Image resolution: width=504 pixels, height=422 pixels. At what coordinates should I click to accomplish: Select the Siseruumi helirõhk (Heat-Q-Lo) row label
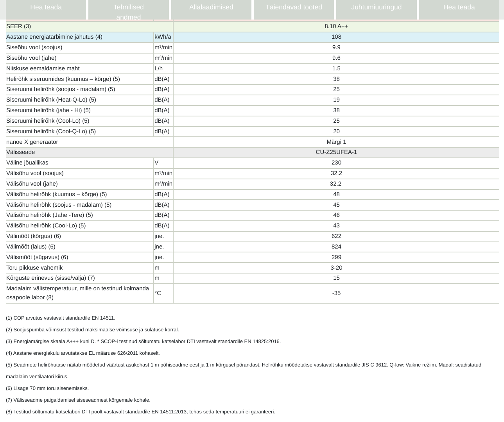click(51, 100)
